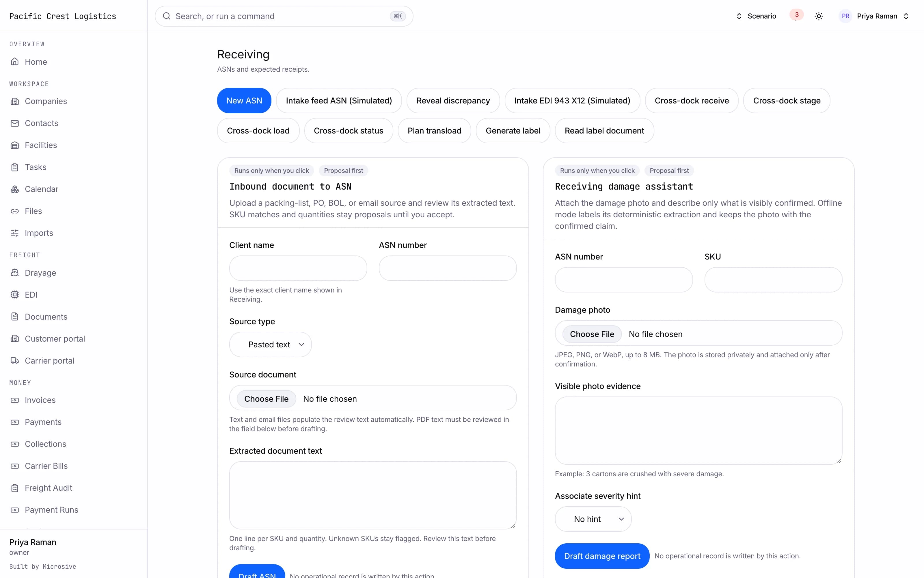Open Drayage icon in Freight section
Screen dimensions: 924x578
(14, 273)
